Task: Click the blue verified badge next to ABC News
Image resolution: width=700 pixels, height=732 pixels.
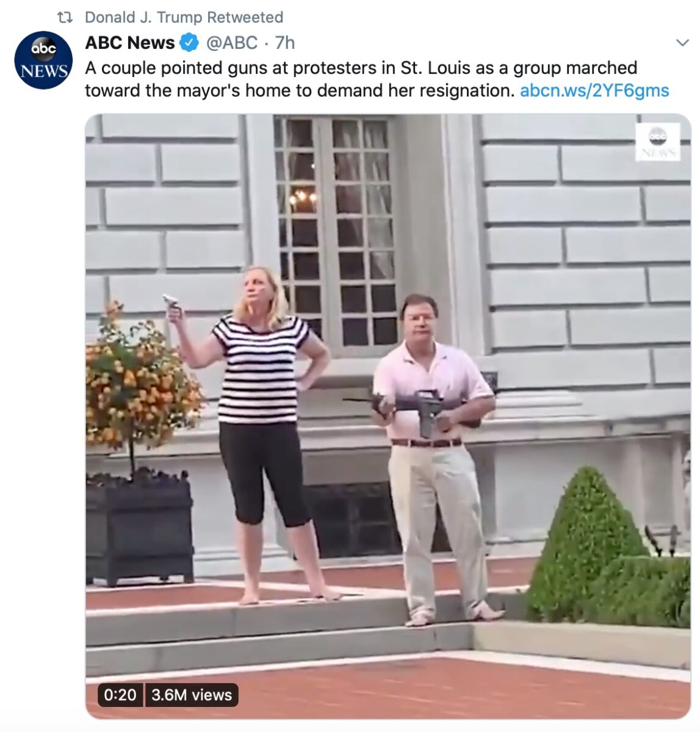Action: (190, 43)
